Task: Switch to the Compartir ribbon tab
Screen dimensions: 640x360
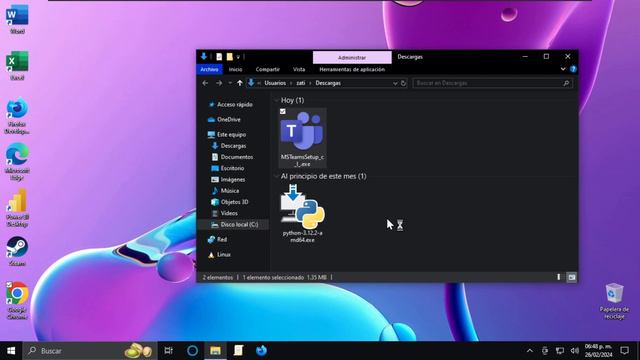Action: pos(267,69)
